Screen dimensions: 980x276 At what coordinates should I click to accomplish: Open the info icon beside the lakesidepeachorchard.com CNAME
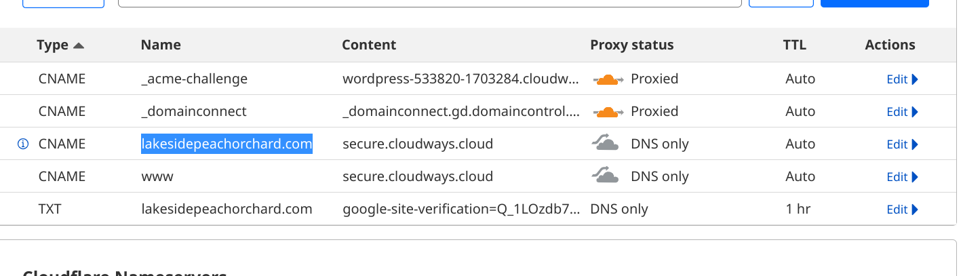23,144
